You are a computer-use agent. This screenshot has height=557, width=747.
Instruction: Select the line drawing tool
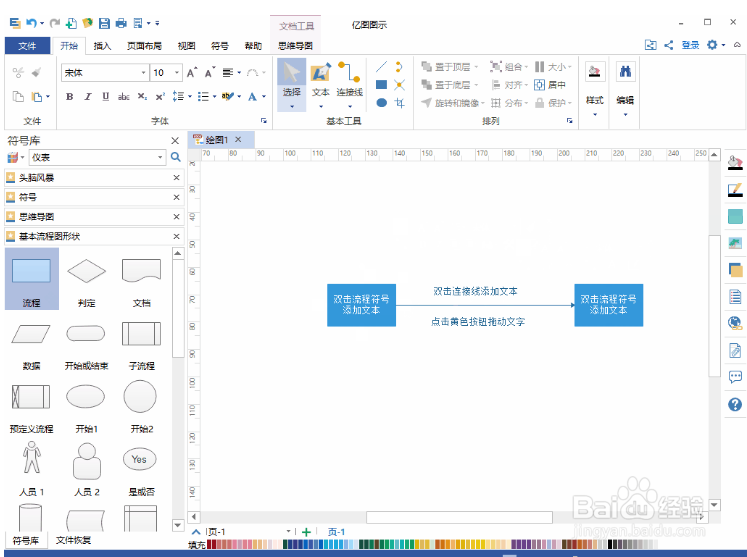[381, 67]
